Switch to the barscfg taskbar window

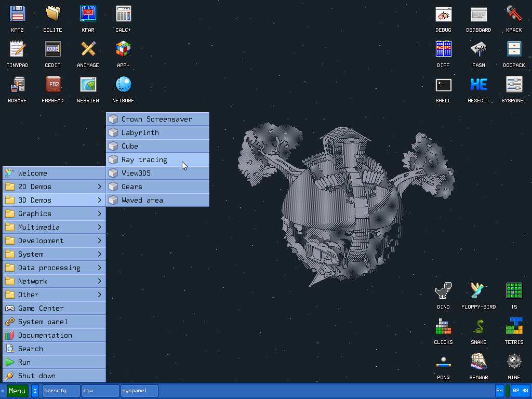pyautogui.click(x=61, y=391)
